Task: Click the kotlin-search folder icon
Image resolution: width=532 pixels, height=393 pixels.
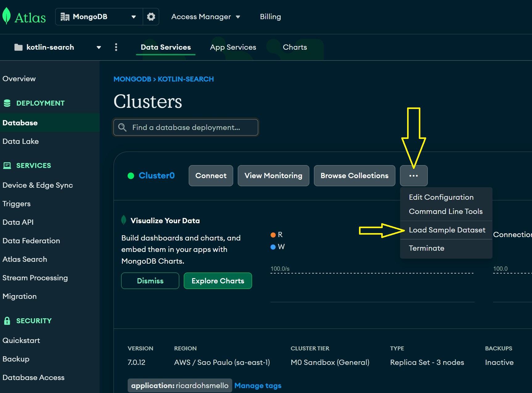Action: pyautogui.click(x=19, y=47)
